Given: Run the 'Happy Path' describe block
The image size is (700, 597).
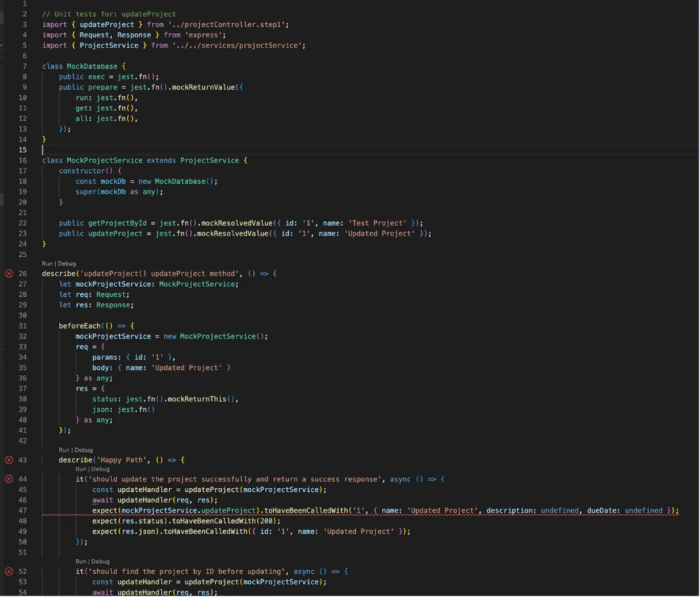Looking at the screenshot, I should click(x=64, y=450).
